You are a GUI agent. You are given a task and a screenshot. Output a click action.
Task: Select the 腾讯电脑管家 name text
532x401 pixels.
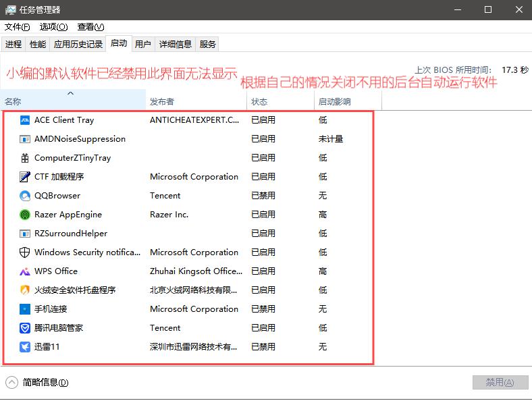click(x=59, y=328)
